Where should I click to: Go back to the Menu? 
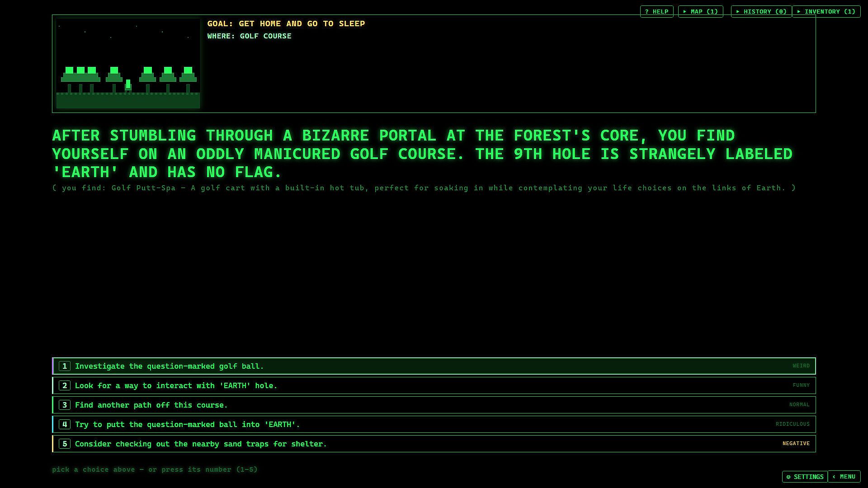click(x=844, y=477)
